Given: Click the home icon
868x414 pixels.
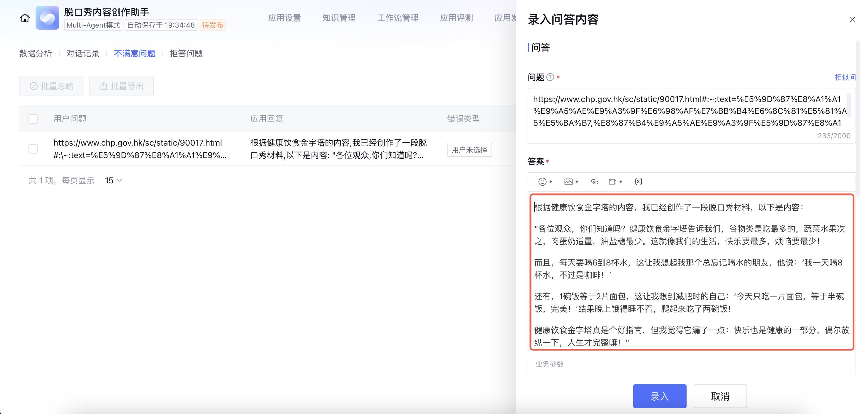Looking at the screenshot, I should tap(25, 18).
